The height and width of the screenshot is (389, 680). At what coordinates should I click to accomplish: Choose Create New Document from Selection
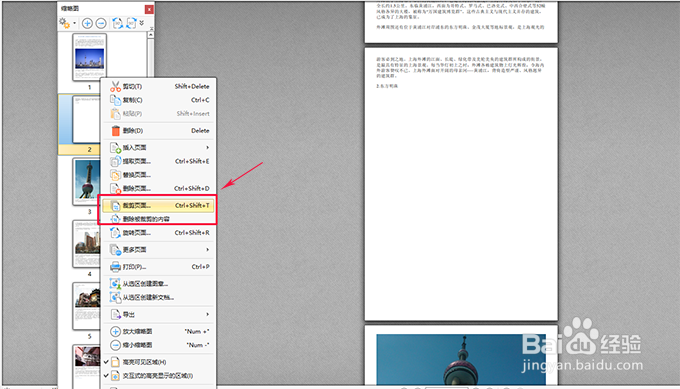click(159, 297)
